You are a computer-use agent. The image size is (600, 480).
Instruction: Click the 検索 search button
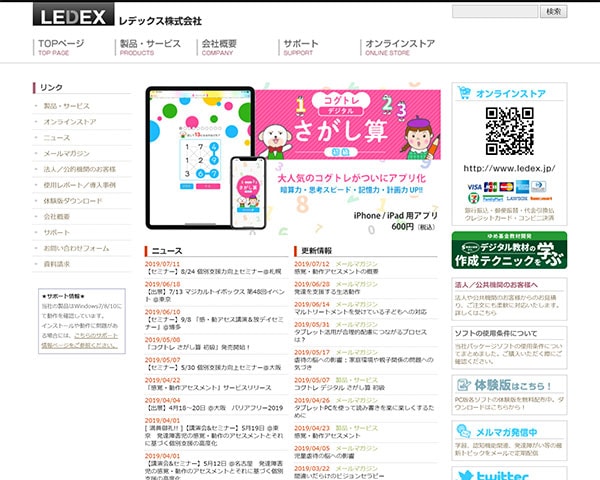click(553, 11)
